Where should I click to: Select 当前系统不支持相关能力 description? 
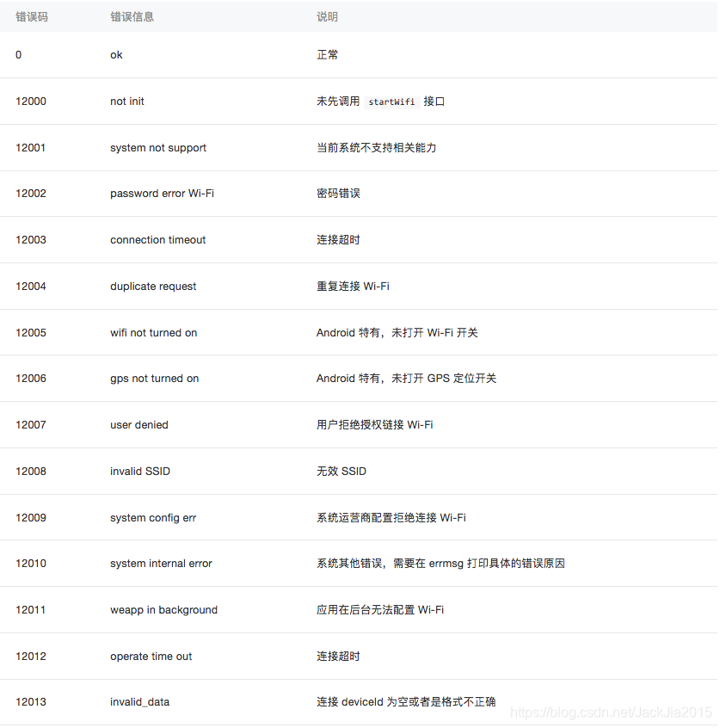(x=377, y=148)
